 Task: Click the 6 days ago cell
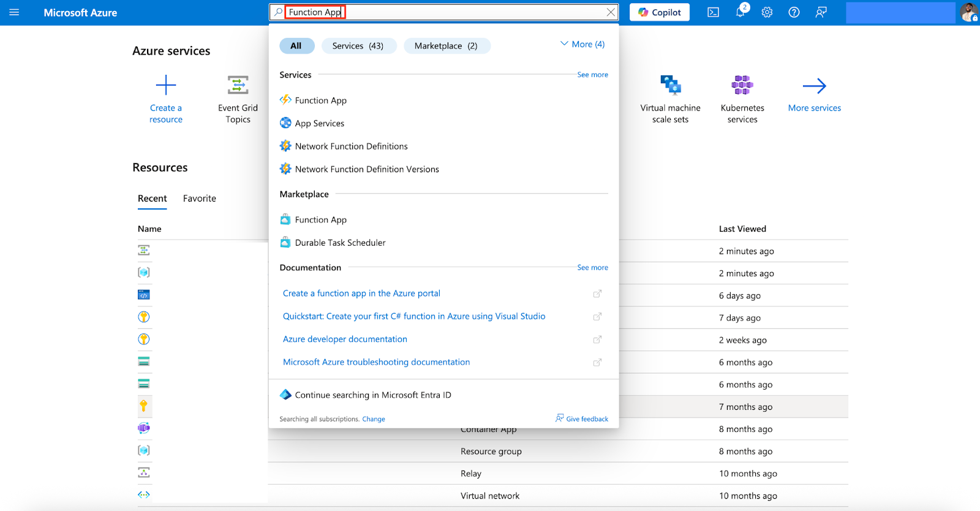tap(740, 296)
